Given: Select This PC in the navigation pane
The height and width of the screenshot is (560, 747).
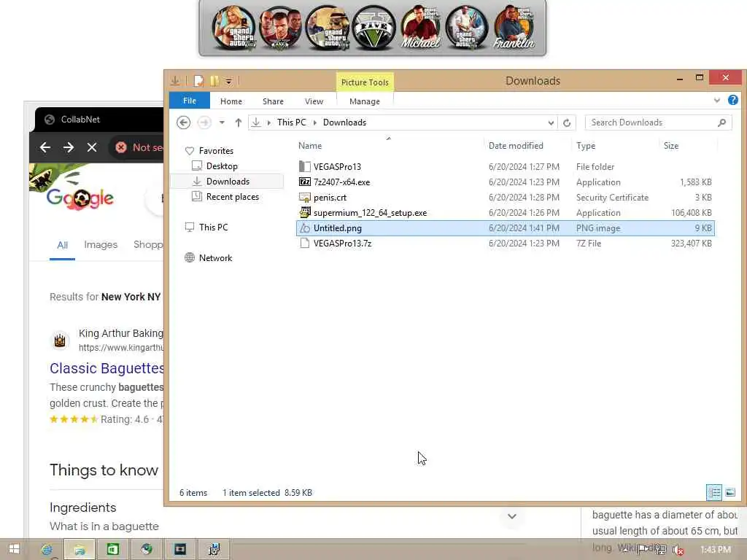Looking at the screenshot, I should [213, 227].
